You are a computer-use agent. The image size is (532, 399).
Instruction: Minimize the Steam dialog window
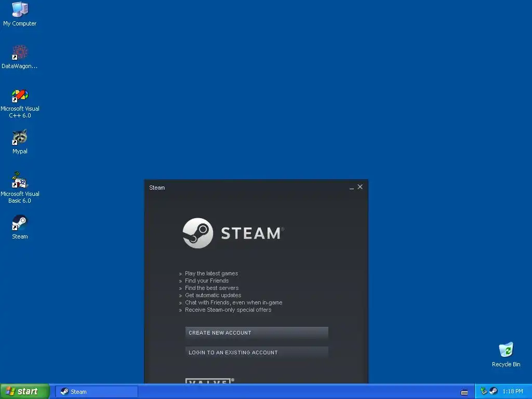click(352, 187)
